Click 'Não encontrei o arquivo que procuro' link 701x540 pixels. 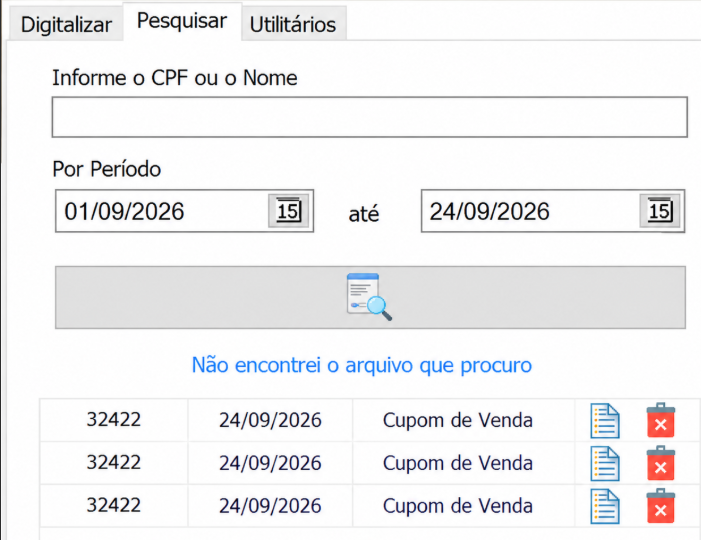(x=362, y=365)
